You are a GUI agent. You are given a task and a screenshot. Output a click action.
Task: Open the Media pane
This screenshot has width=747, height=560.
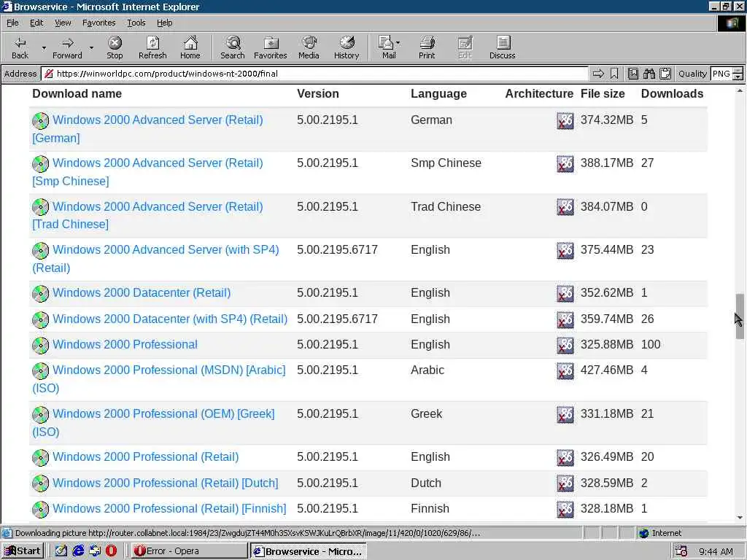tap(309, 47)
